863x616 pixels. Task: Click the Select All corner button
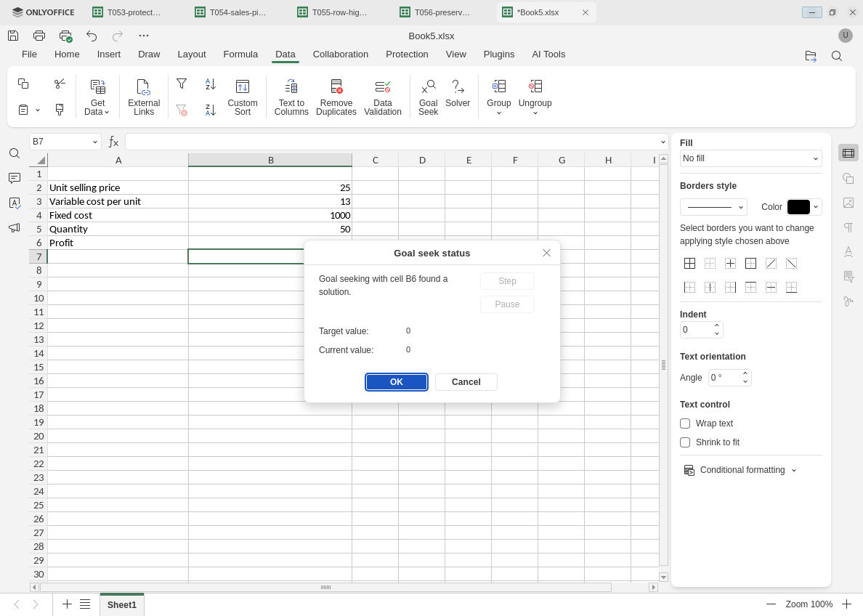point(39,161)
